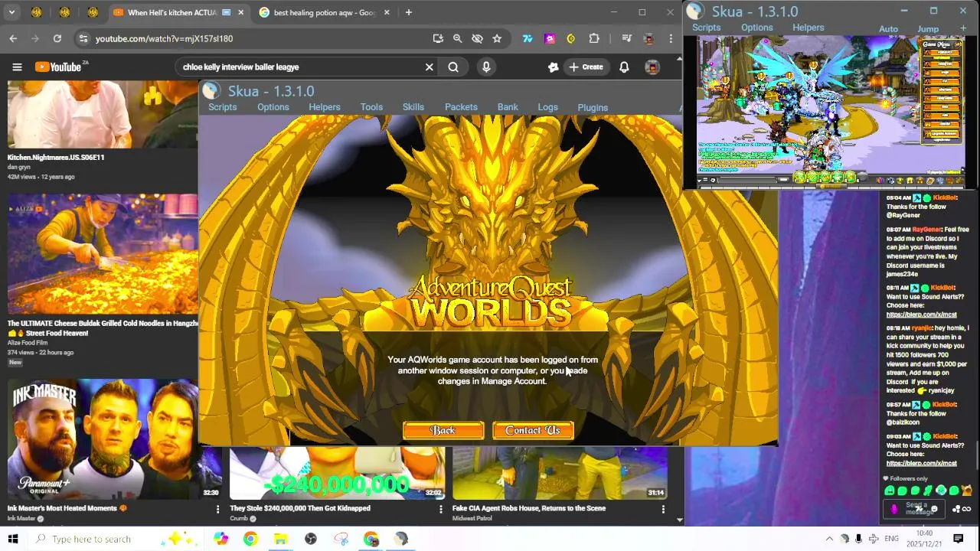
Task: Open the ULTIMATE Cheese Buldak video thumbnail
Action: 103,254
